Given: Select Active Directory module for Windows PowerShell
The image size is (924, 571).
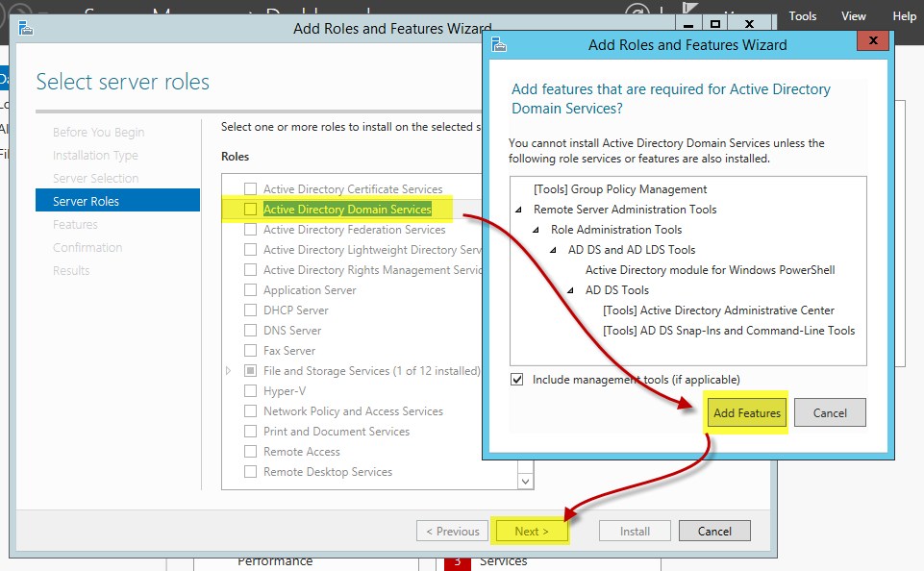Looking at the screenshot, I should pyautogui.click(x=711, y=270).
